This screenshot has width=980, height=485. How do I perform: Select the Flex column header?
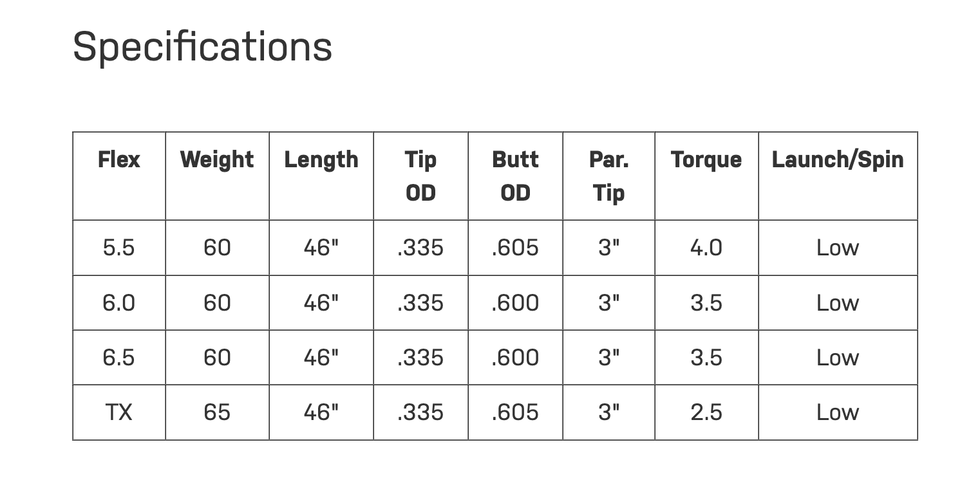pos(118,160)
